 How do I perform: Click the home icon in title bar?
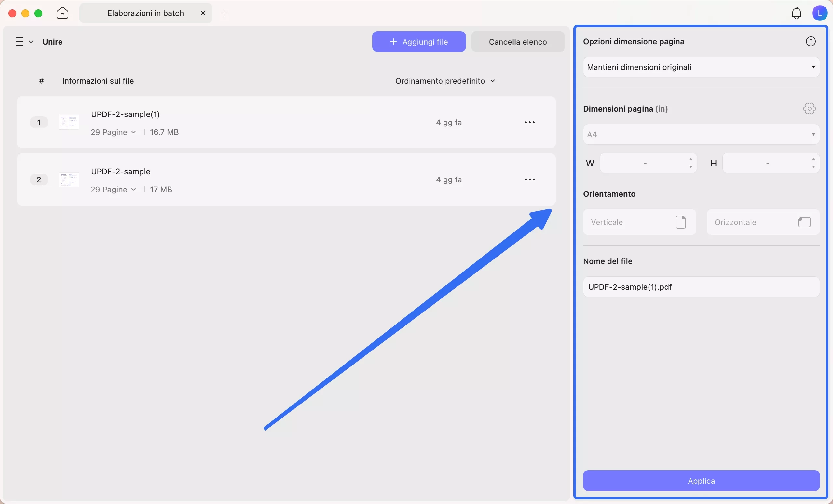click(x=62, y=13)
